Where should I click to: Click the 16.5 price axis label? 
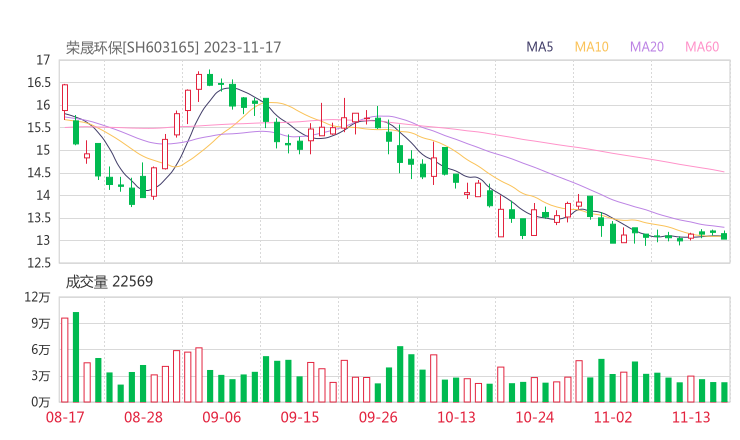click(39, 83)
